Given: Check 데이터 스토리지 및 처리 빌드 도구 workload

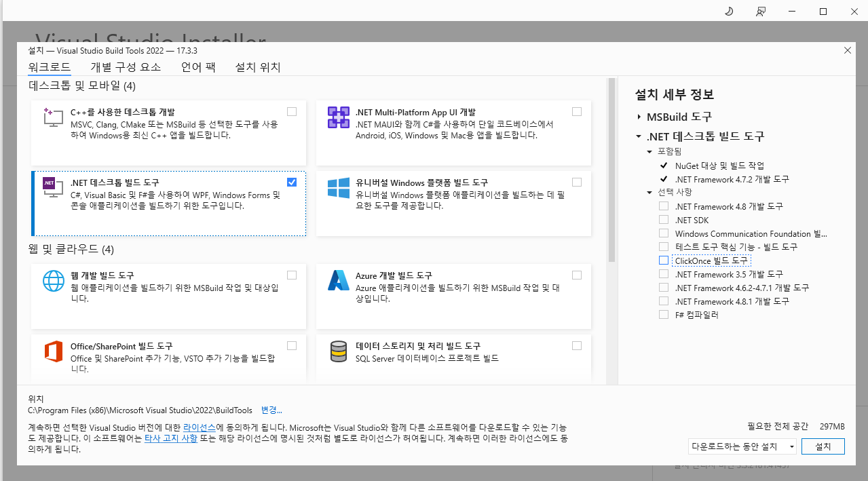Looking at the screenshot, I should tap(577, 345).
